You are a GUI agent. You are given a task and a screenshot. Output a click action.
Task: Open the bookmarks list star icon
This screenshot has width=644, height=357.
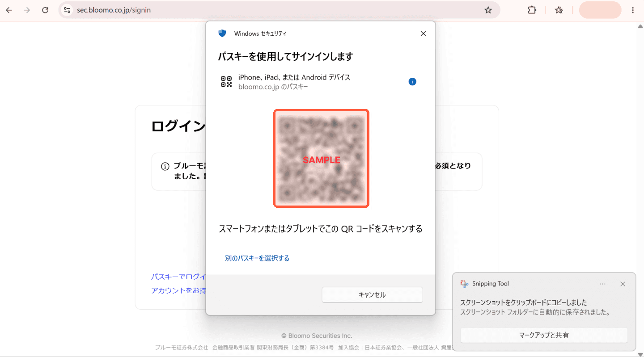coord(559,10)
